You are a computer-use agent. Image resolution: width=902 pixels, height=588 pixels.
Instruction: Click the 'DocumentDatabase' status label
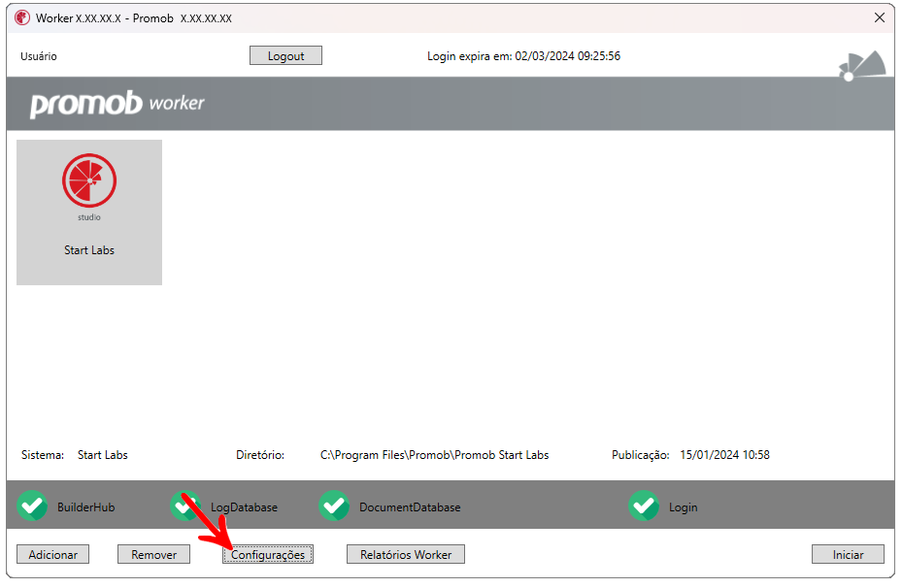410,507
